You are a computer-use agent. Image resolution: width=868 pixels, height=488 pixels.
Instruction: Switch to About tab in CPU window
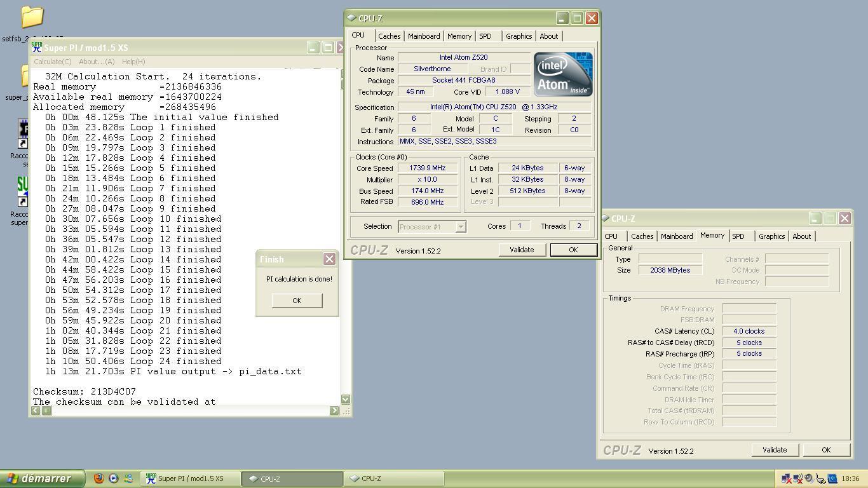point(549,36)
